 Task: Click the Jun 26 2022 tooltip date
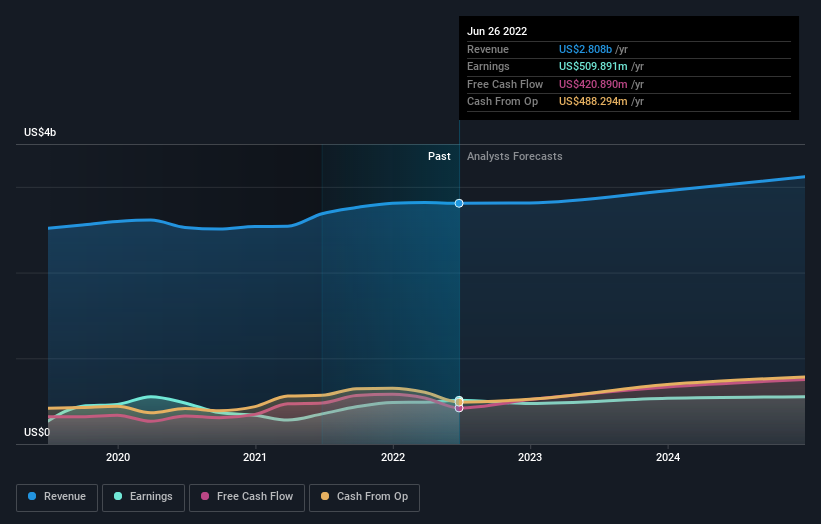pyautogui.click(x=497, y=31)
